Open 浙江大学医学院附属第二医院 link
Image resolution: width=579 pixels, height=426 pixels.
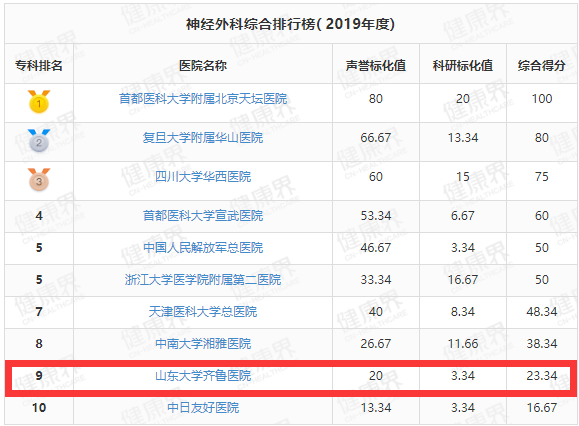point(203,279)
